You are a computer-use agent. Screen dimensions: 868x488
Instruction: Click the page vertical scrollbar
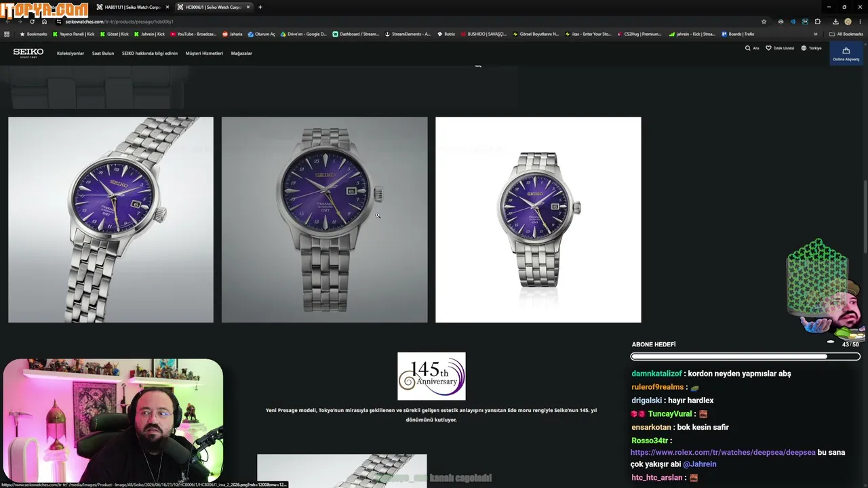point(865,217)
